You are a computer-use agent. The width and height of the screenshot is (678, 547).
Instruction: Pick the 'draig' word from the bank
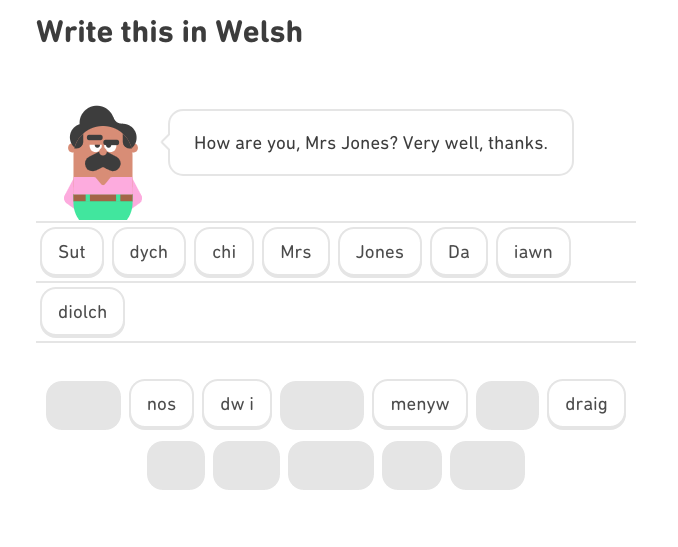click(586, 405)
